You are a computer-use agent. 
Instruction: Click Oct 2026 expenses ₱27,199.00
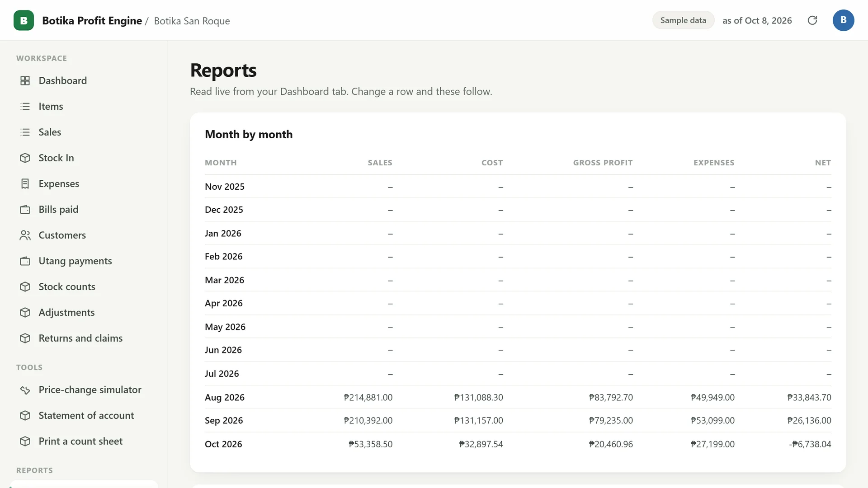712,444
